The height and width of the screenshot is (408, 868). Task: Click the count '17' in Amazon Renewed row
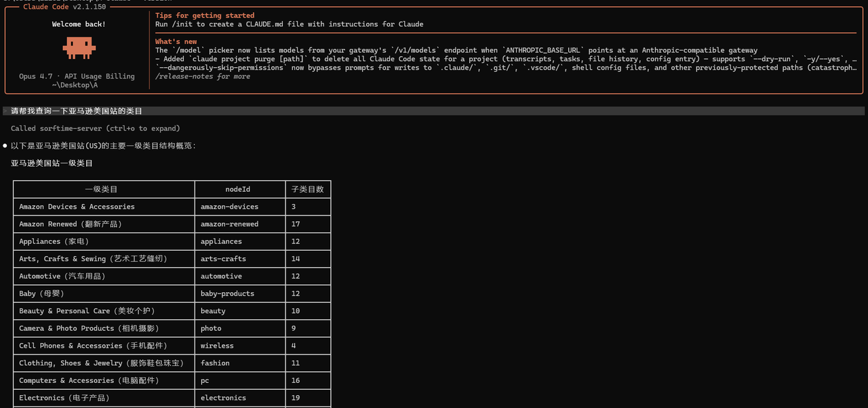coord(296,224)
